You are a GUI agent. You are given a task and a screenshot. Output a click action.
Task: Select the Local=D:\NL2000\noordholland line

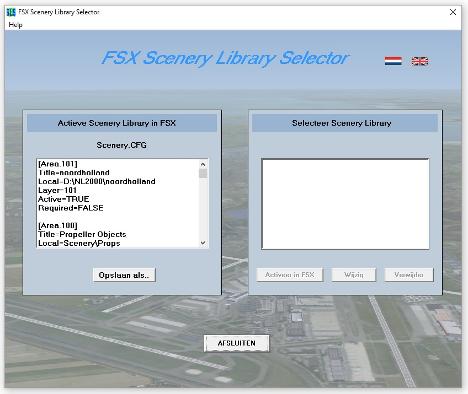pyautogui.click(x=97, y=181)
